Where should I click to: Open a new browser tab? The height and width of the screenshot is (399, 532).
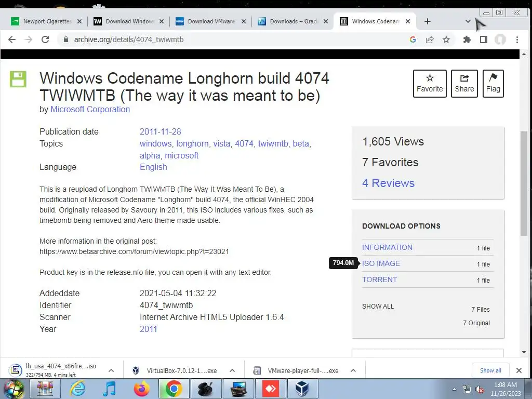428,21
